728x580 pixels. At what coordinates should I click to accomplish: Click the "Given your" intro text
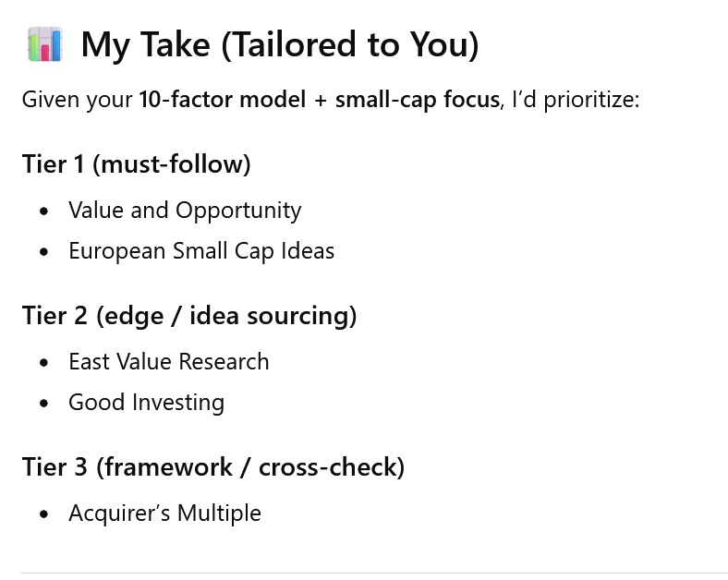(x=77, y=100)
